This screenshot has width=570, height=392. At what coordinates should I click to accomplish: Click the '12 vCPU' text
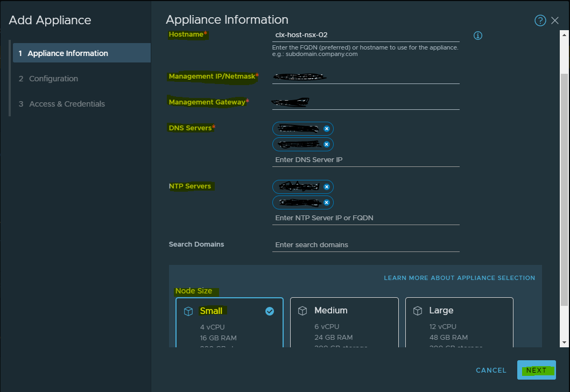click(x=443, y=326)
